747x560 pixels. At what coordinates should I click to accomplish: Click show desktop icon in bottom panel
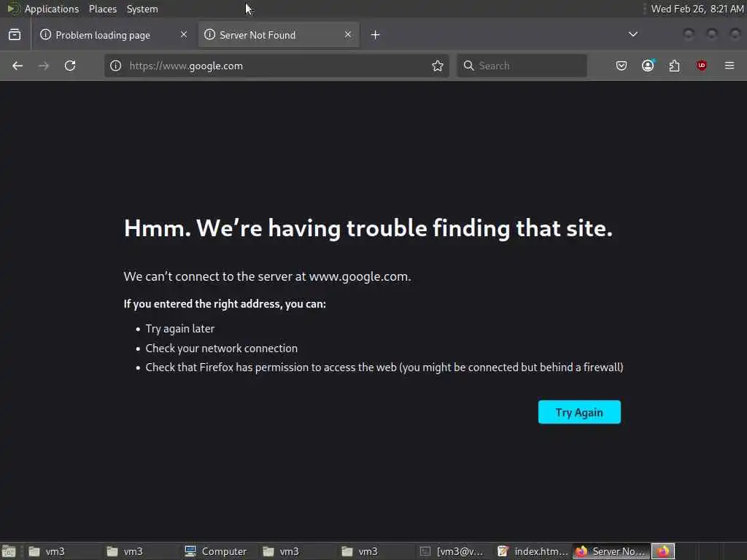pyautogui.click(x=9, y=551)
